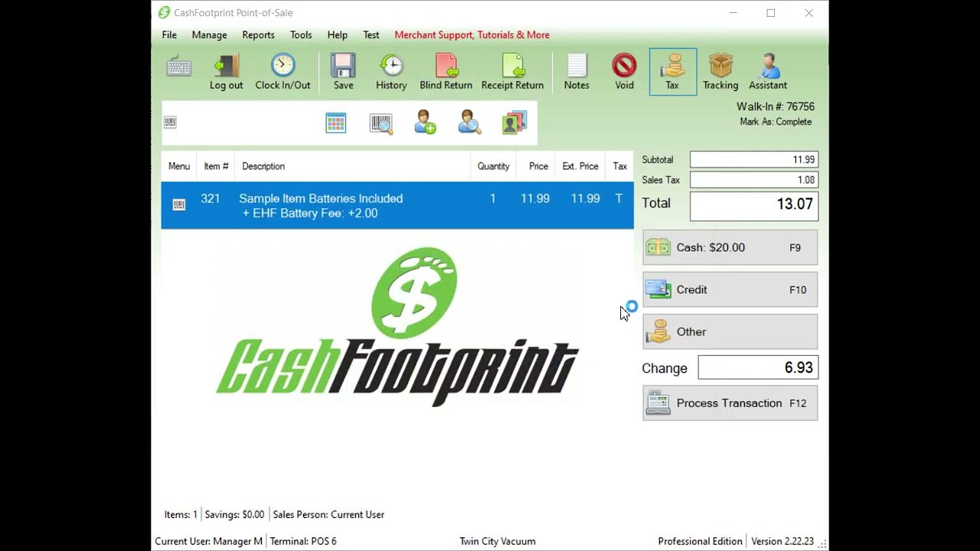Open the Tracking tool

(720, 72)
